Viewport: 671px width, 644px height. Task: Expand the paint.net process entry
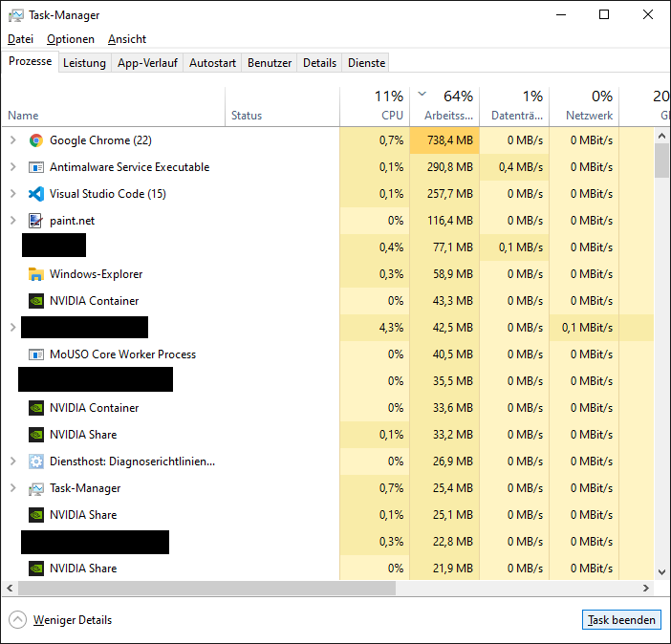(x=12, y=221)
